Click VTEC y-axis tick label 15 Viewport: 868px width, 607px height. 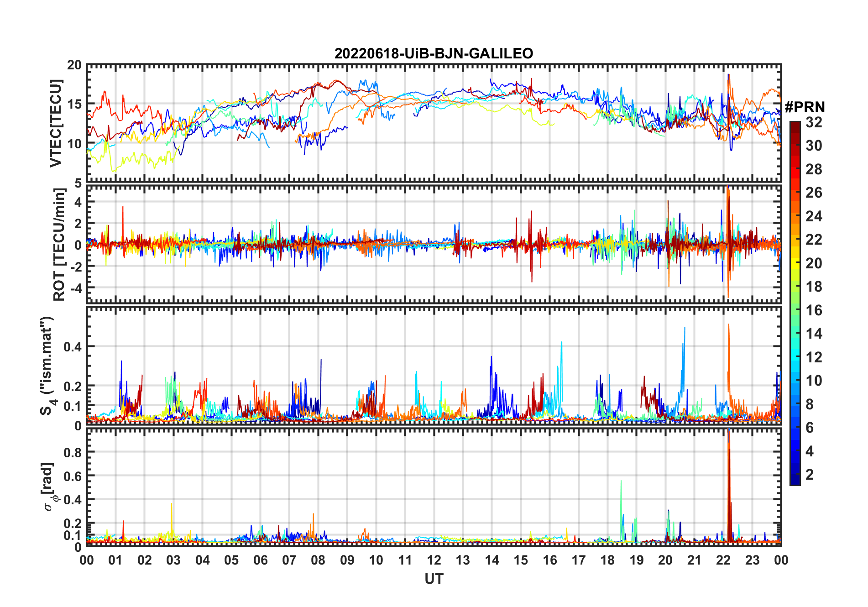tap(74, 104)
